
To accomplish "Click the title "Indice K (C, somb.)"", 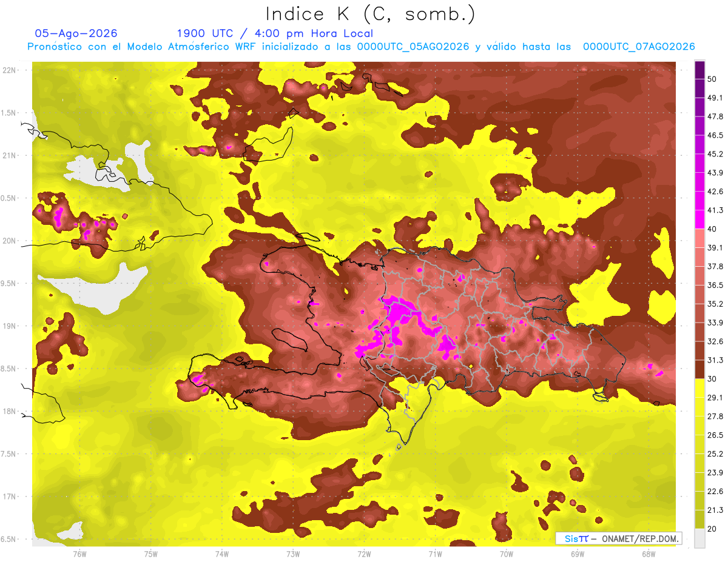I will pos(371,14).
